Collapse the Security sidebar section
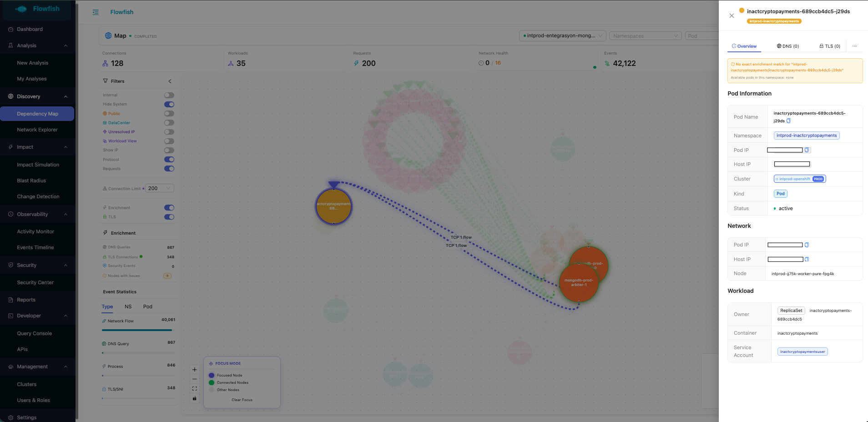Screen dimensions: 868x422 pyautogui.click(x=66, y=265)
